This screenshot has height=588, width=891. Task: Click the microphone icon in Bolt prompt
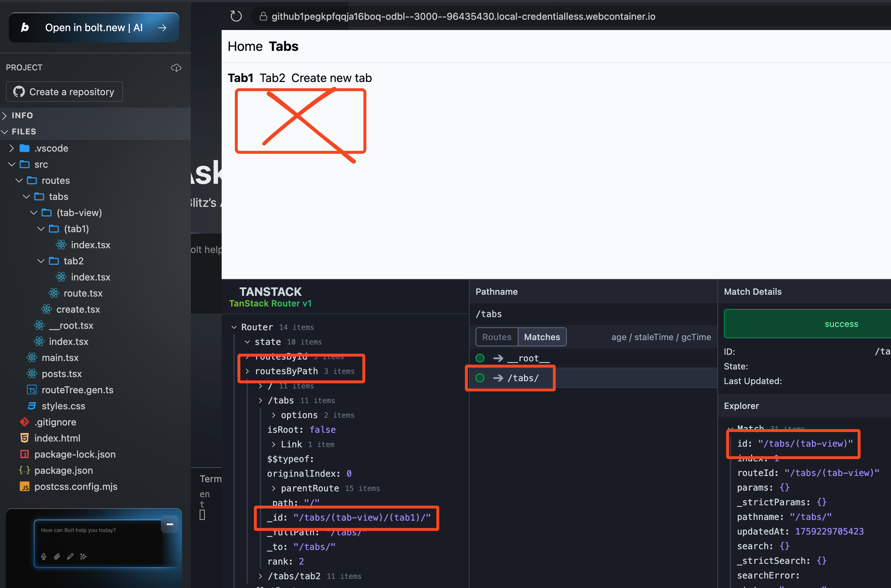click(44, 557)
